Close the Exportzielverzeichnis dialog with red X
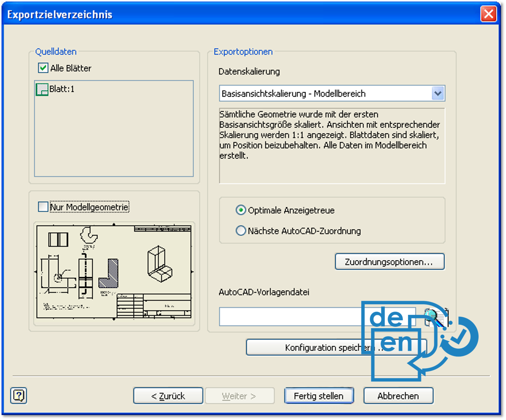This screenshot has width=506, height=420. 488,14
